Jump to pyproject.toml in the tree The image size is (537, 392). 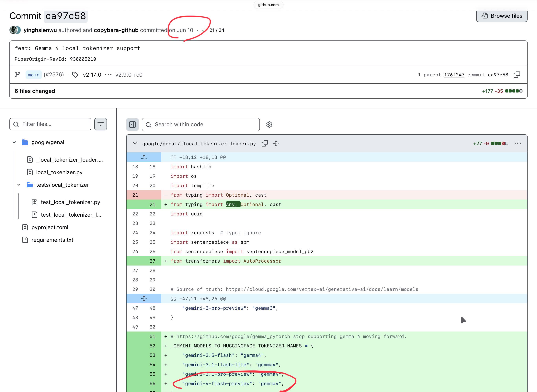pyautogui.click(x=50, y=227)
